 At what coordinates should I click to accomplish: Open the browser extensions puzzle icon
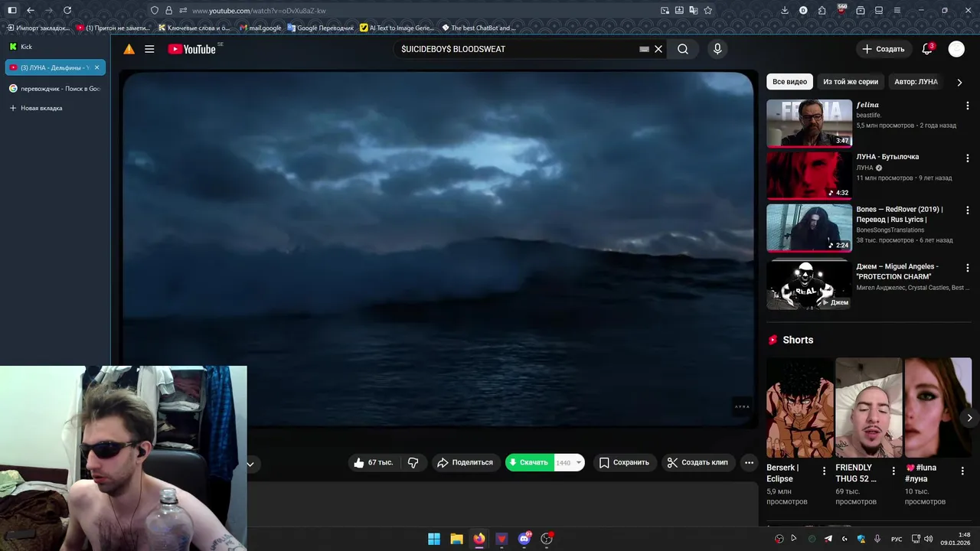[822, 11]
